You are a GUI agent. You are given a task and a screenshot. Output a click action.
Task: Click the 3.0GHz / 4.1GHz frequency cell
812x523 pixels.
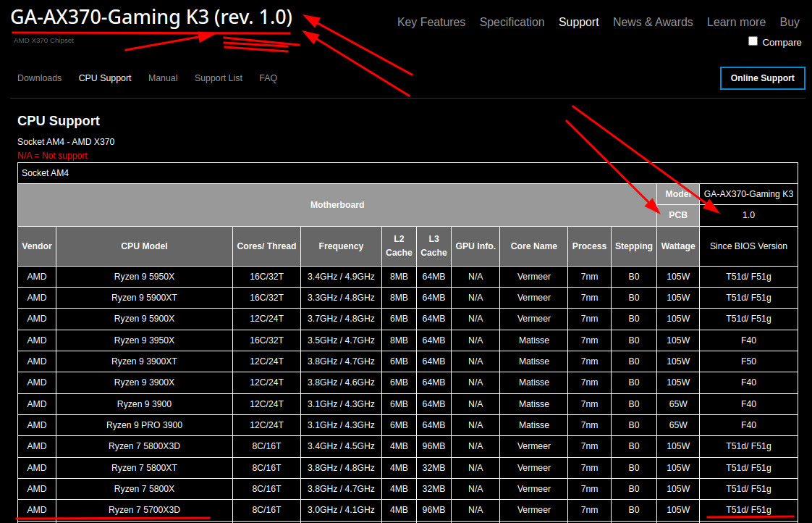[341, 510]
